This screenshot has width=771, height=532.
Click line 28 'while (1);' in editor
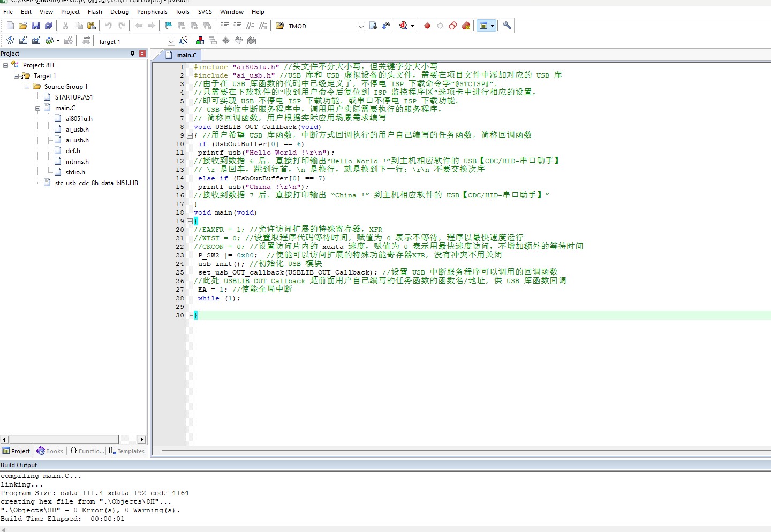click(219, 298)
